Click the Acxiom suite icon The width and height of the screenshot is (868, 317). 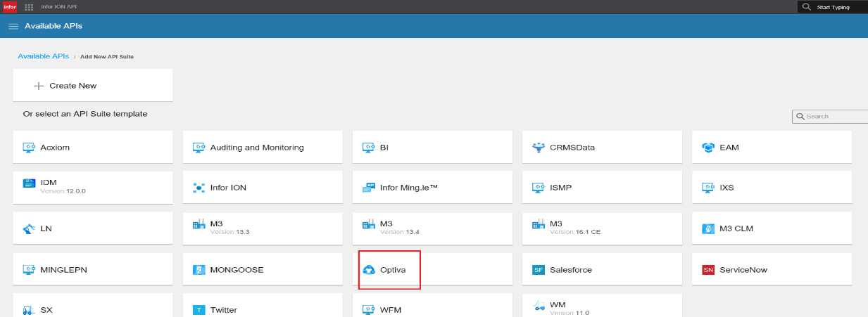click(x=29, y=148)
